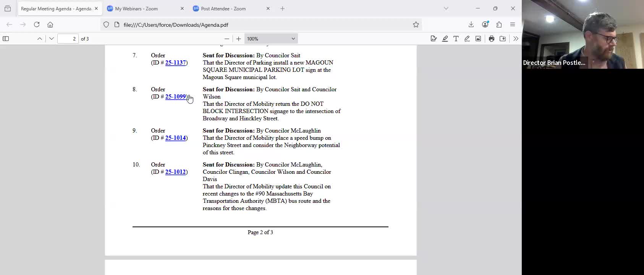Select the Add text tool
Viewport: 644px width, 275px height.
pyautogui.click(x=456, y=39)
